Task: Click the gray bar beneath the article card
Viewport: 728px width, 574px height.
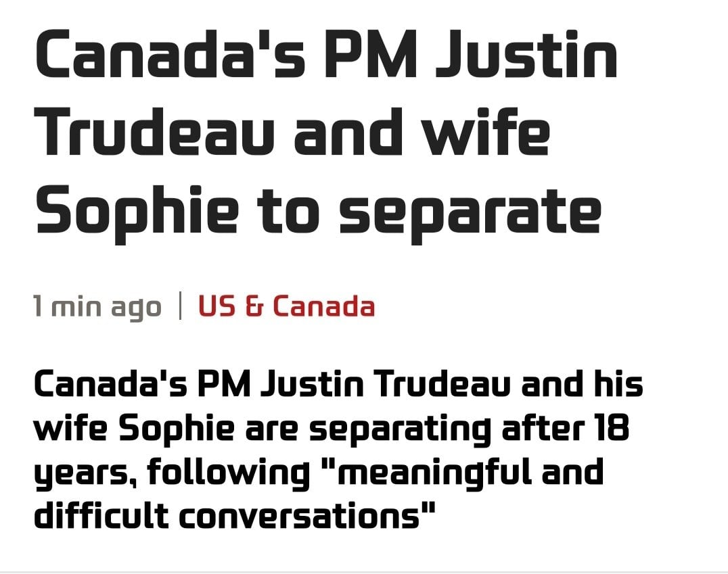Action: pos(364,572)
